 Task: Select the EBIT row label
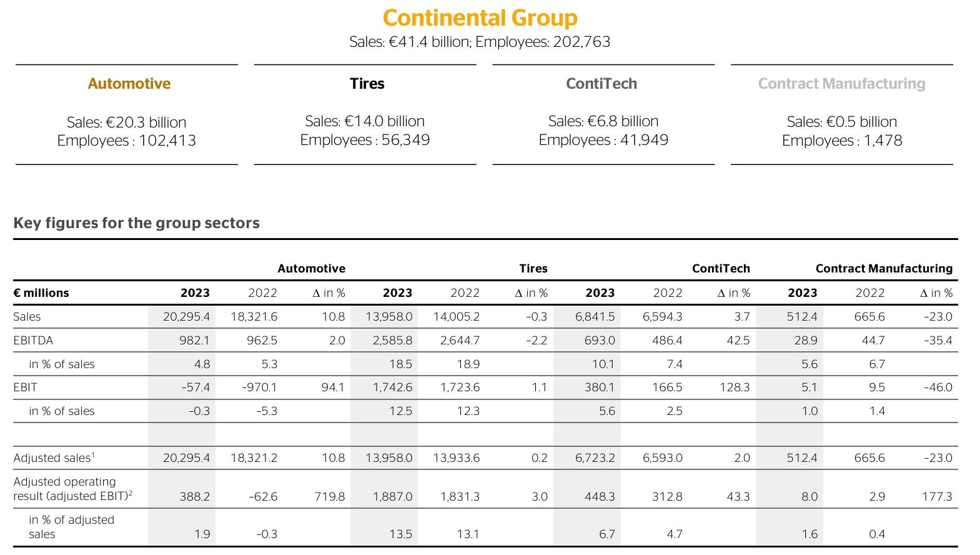[x=25, y=387]
